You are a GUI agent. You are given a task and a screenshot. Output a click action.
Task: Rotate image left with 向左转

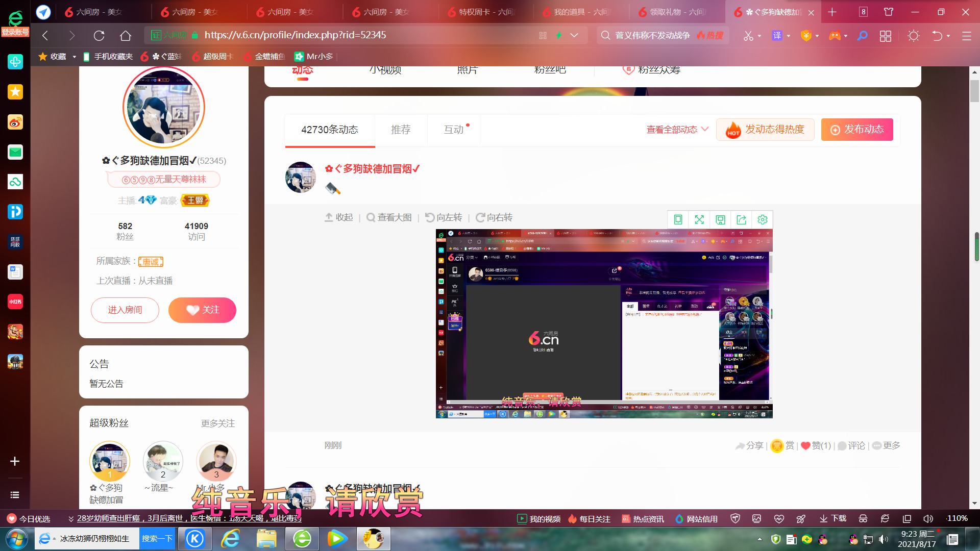coord(444,217)
